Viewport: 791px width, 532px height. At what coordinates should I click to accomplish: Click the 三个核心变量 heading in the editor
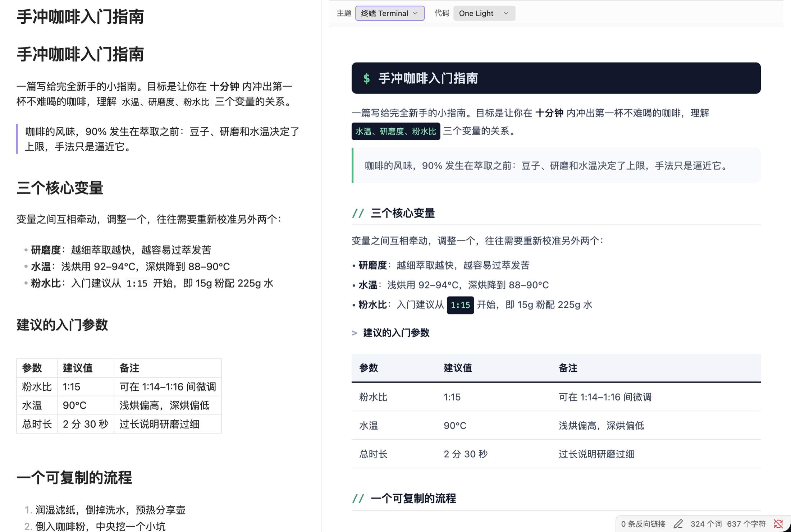coord(60,188)
